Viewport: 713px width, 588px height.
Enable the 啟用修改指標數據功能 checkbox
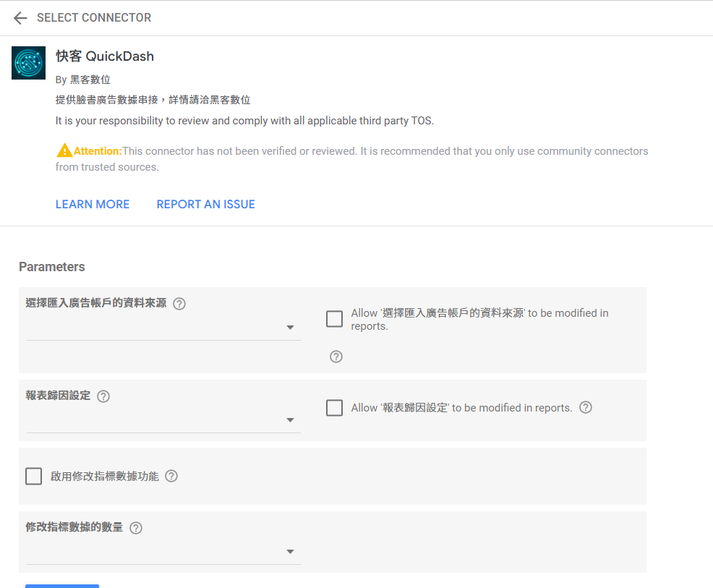(34, 476)
